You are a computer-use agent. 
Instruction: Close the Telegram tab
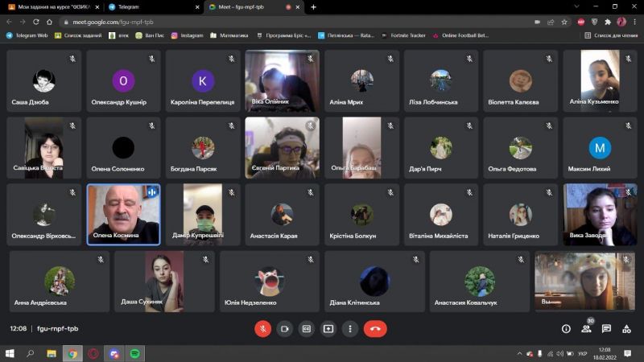197,7
